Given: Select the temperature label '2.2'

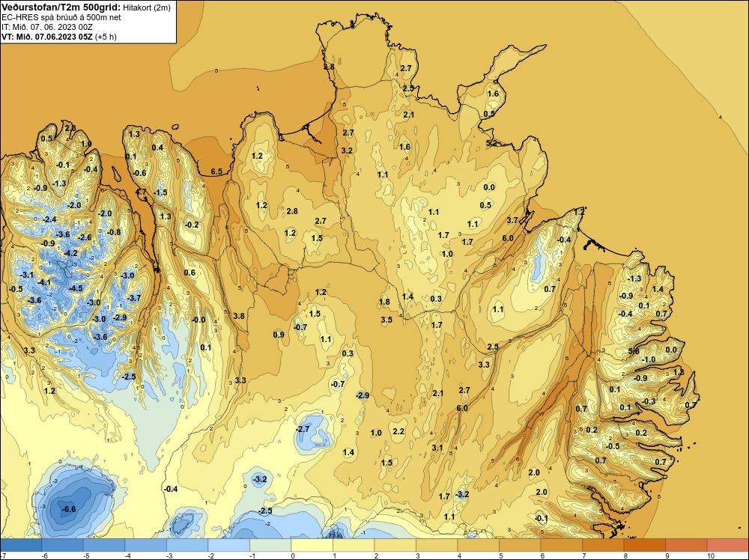Looking at the screenshot, I should tap(398, 431).
